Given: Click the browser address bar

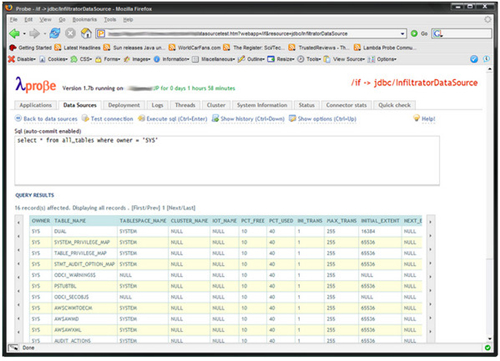Looking at the screenshot, I should click(x=251, y=33).
